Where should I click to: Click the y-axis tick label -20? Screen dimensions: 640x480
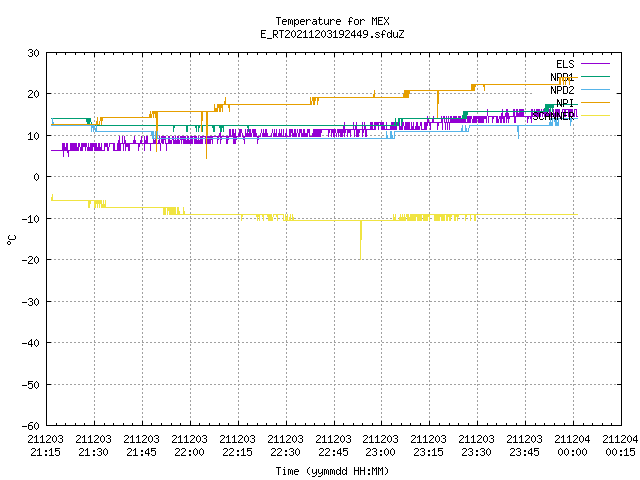pos(31,260)
